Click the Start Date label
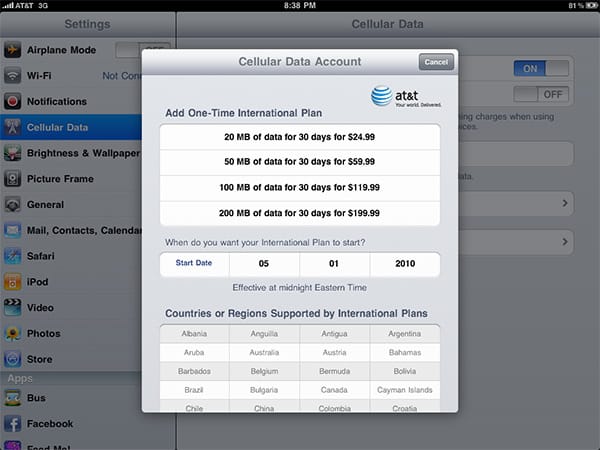 pyautogui.click(x=194, y=263)
